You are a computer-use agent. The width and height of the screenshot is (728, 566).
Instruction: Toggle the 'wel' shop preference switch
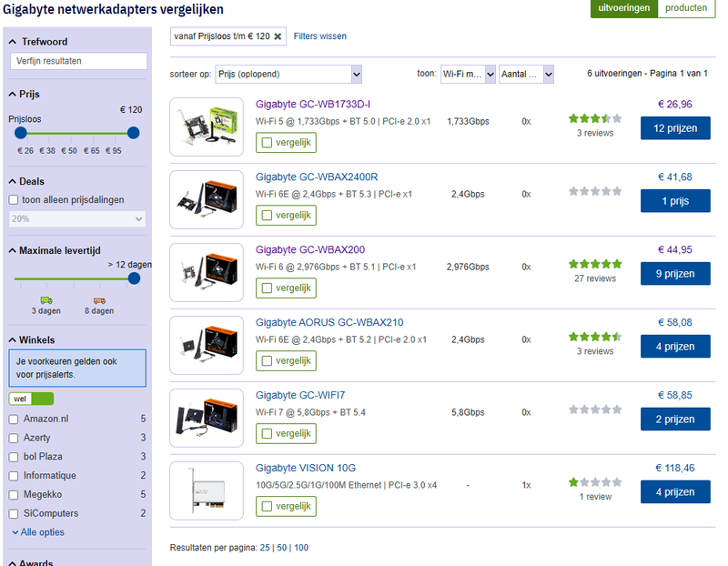pos(31,399)
